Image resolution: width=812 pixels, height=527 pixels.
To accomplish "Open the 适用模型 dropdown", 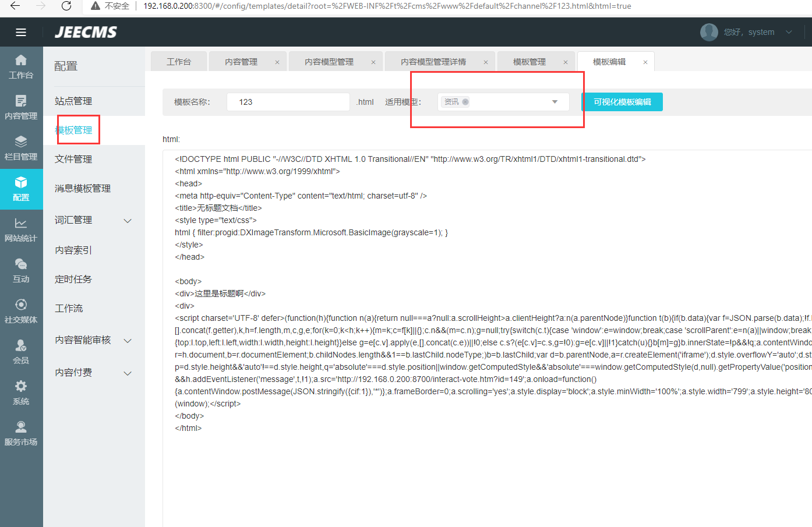I will [503, 102].
